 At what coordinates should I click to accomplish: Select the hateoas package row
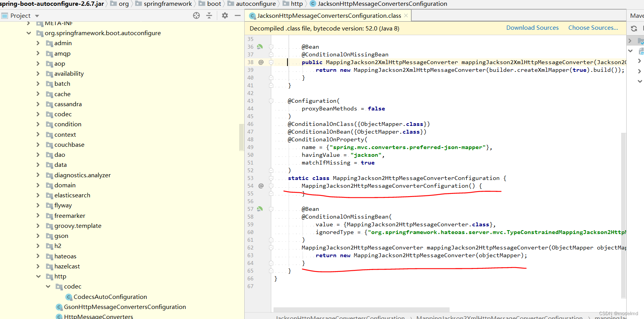coord(122,256)
